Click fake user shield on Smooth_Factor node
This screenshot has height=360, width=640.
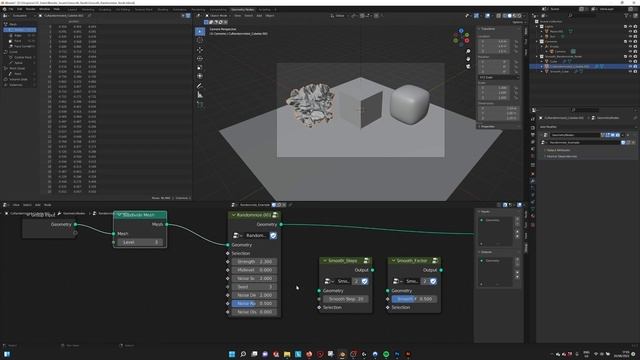(x=433, y=281)
